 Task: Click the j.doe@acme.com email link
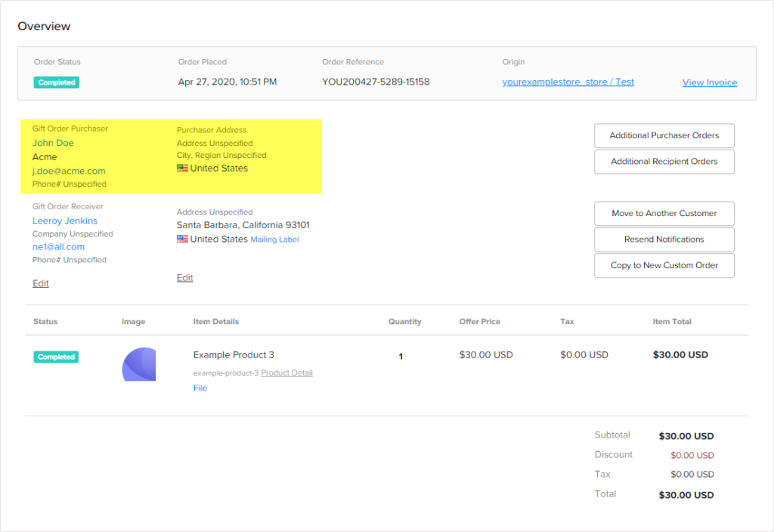pos(69,171)
